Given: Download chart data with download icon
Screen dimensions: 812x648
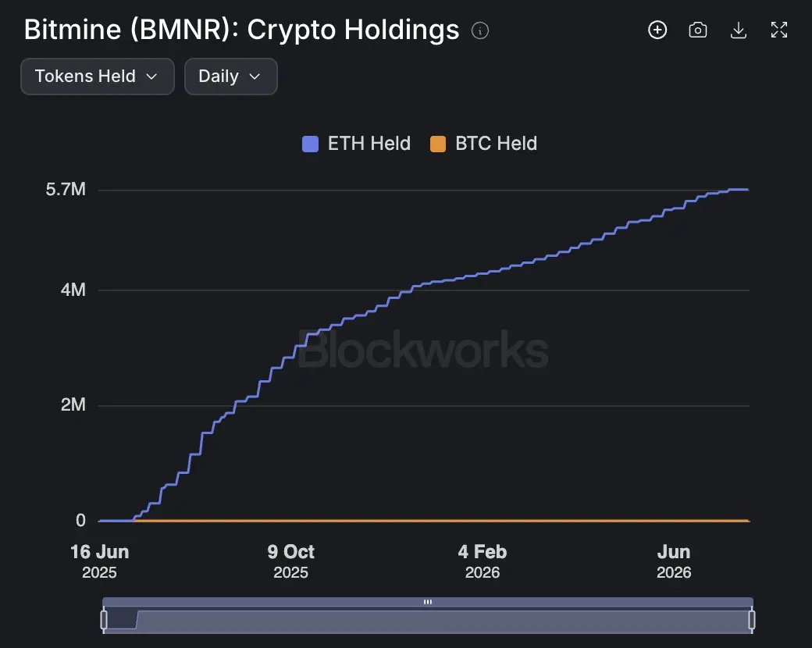Looking at the screenshot, I should pos(739,30).
